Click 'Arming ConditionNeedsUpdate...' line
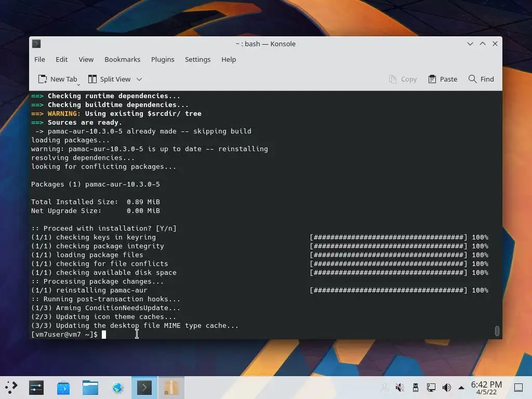 (106, 308)
